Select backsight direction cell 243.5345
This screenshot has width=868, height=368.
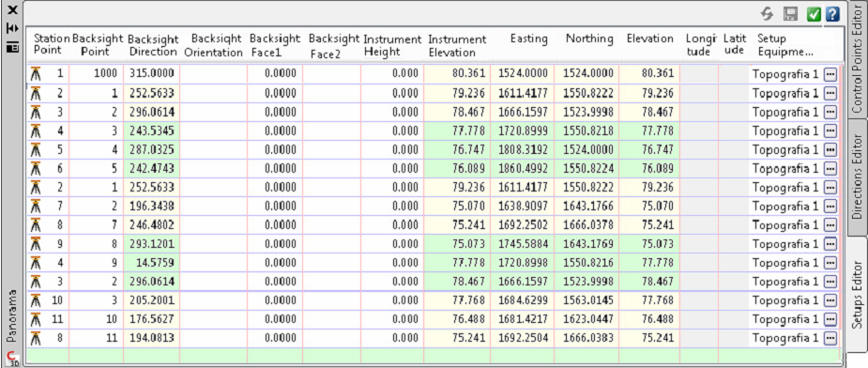[x=152, y=130]
